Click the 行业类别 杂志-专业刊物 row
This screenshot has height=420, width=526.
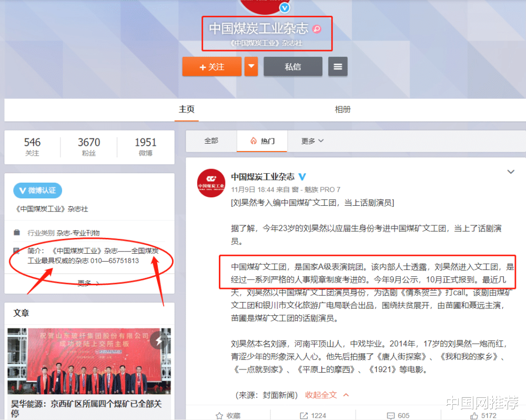coord(64,233)
